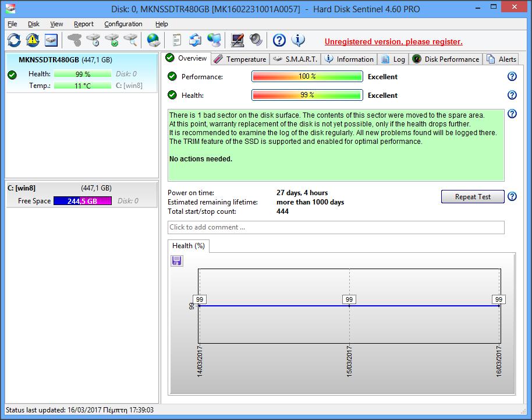Save the health chart using floppy icon
532x420 pixels.
[176, 261]
